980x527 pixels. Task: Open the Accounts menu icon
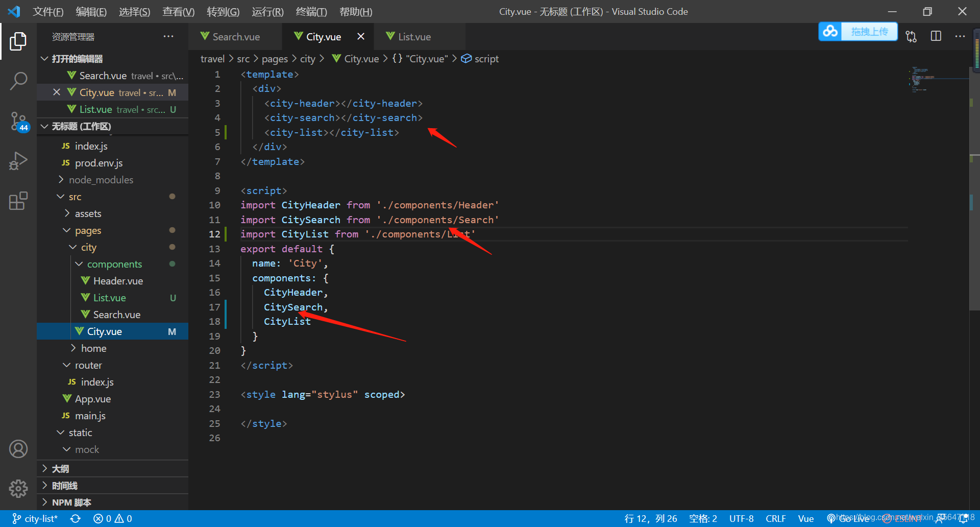tap(18, 449)
